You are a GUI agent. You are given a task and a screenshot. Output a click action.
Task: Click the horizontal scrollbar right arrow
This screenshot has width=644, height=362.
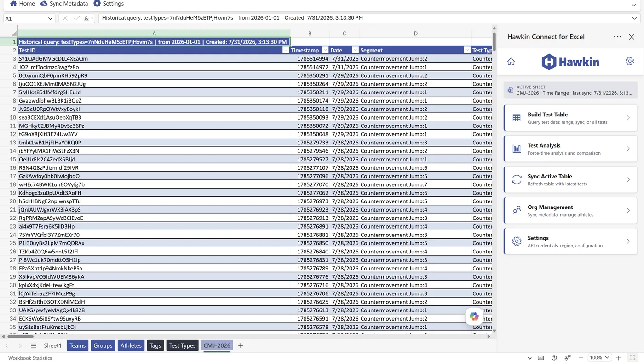489,336
